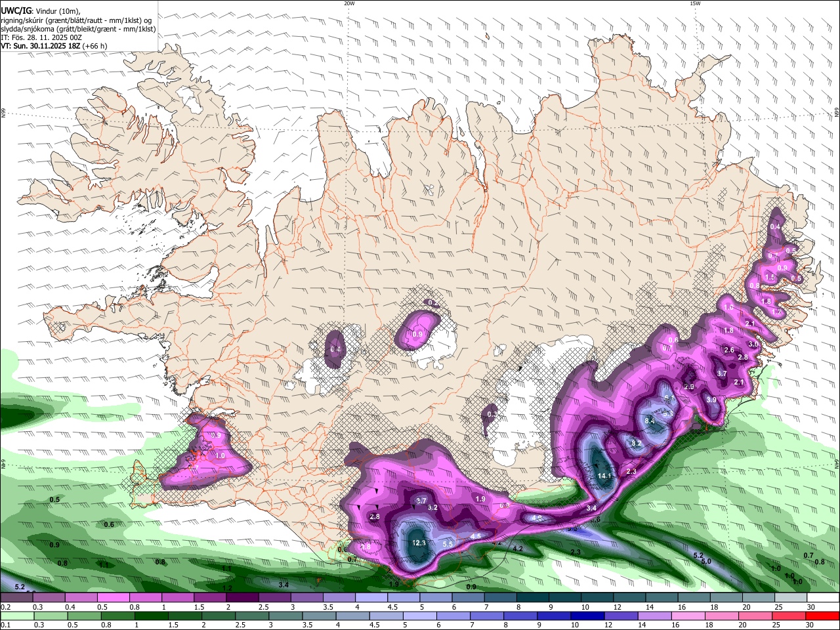Click the 3.0 snowfall value on the map

(x=753, y=344)
